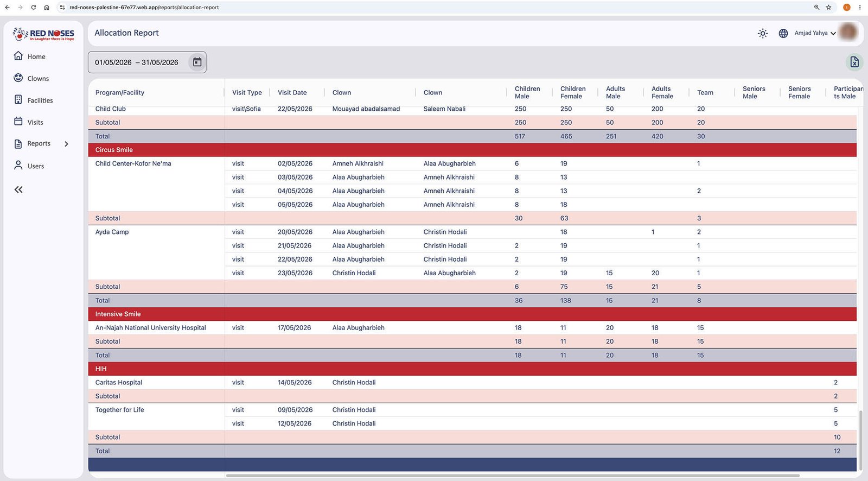
Task: Click the horizontal table scrollbar
Action: tap(513, 476)
